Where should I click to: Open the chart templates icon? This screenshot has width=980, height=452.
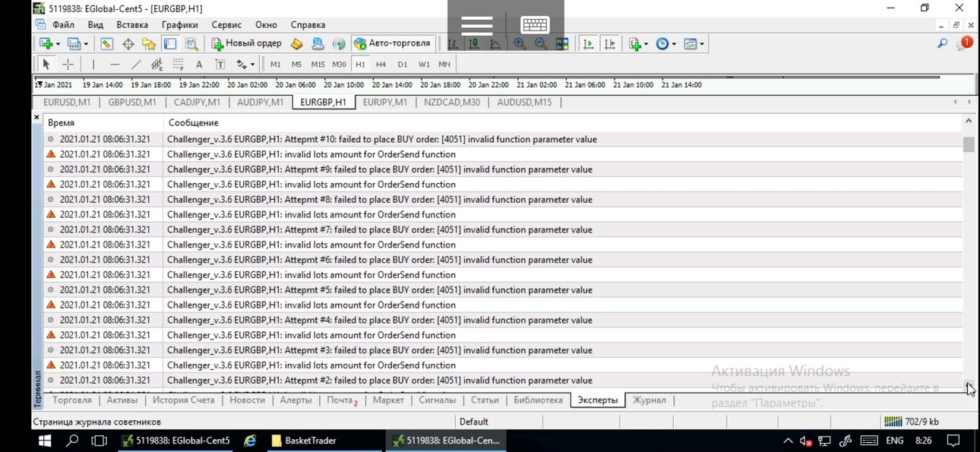click(x=691, y=44)
